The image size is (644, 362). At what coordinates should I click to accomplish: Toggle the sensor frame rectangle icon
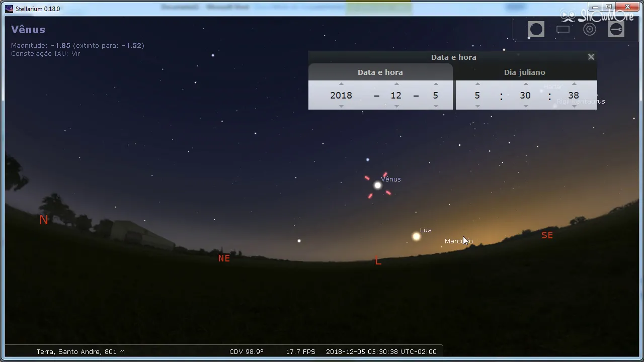563,30
